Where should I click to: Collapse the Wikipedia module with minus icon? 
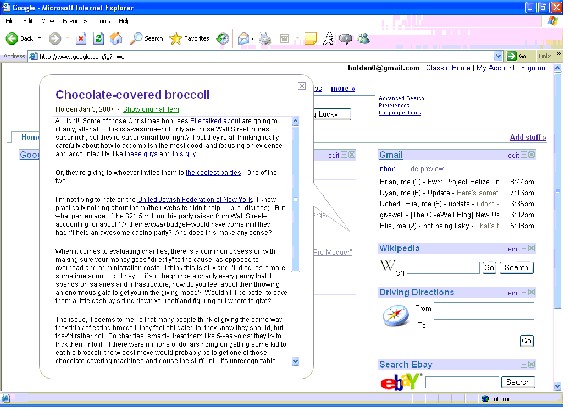pyautogui.click(x=524, y=248)
